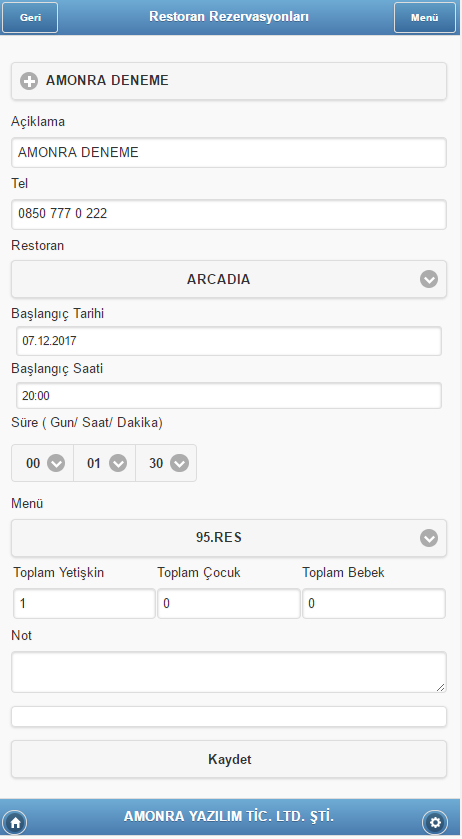The height and width of the screenshot is (839, 462).
Task: Click the Açıklama text field
Action: (229, 152)
